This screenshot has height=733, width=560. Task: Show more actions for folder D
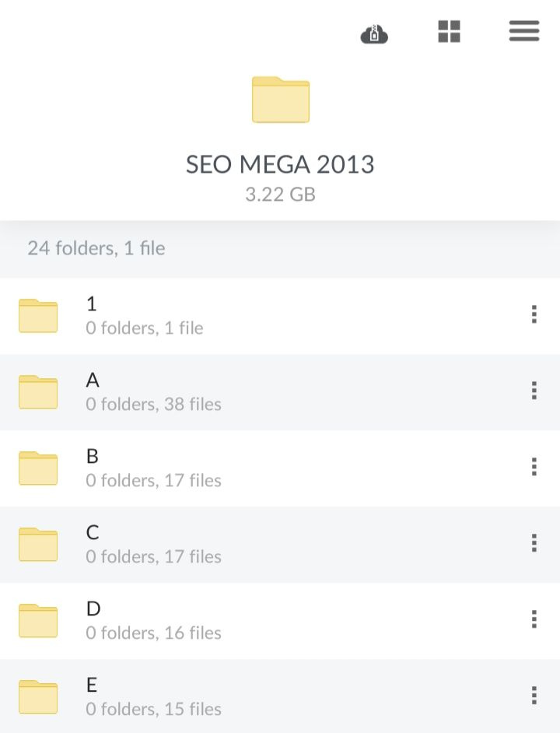pos(534,619)
